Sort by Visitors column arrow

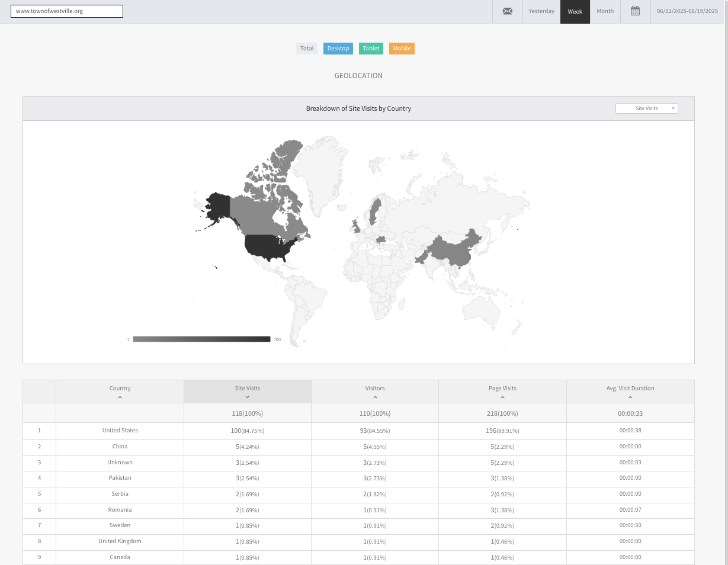[375, 397]
